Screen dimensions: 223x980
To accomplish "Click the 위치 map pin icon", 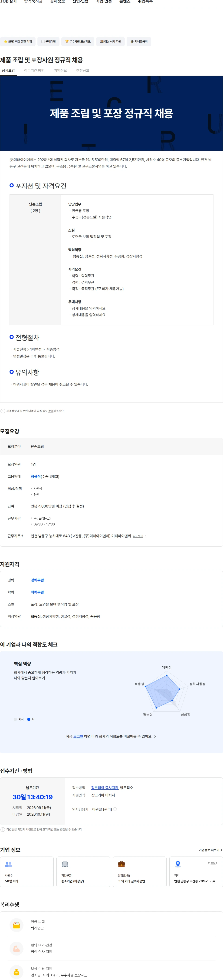I will (x=178, y=864).
